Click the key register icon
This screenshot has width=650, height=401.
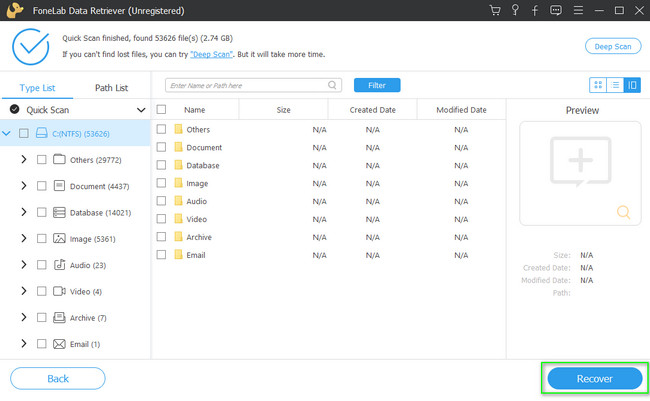pos(515,10)
